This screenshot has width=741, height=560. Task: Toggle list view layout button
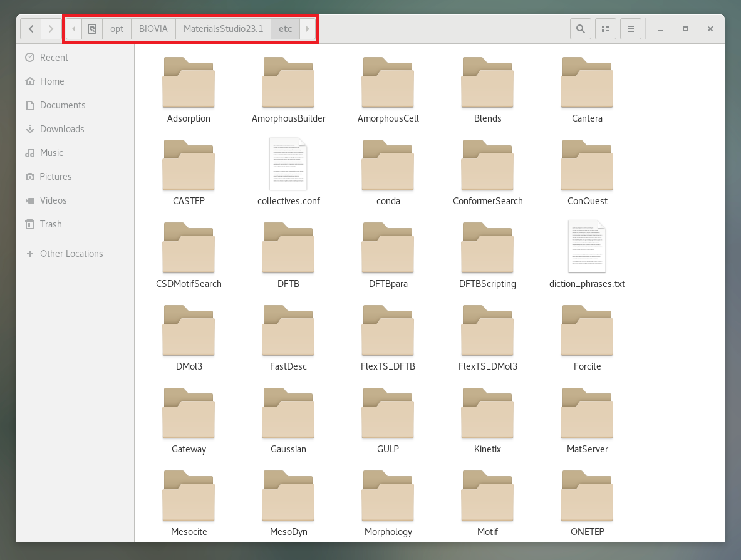point(605,29)
